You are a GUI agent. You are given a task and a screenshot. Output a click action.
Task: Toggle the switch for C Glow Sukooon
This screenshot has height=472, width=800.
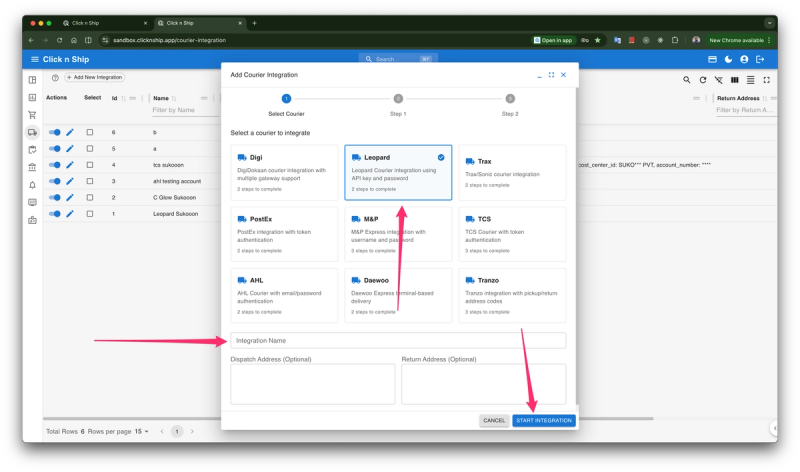(55, 197)
